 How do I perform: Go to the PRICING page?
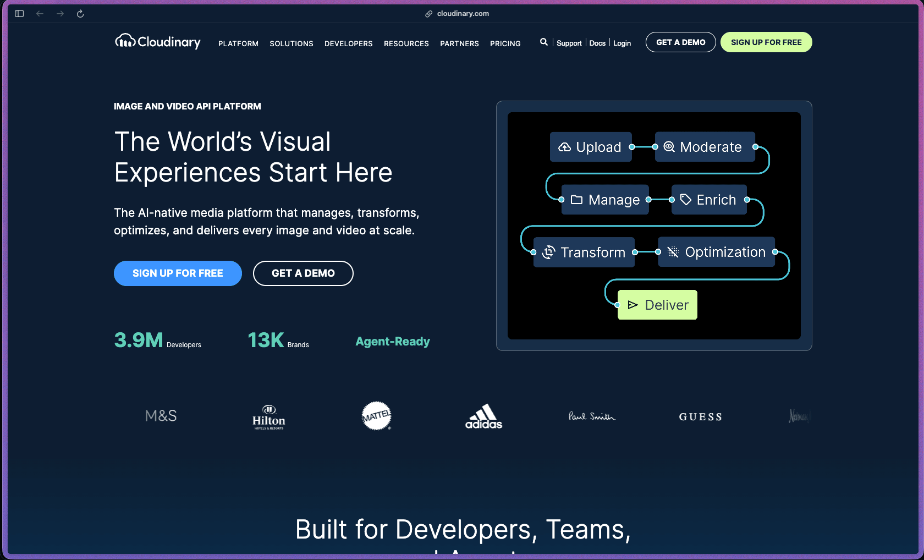coord(505,43)
